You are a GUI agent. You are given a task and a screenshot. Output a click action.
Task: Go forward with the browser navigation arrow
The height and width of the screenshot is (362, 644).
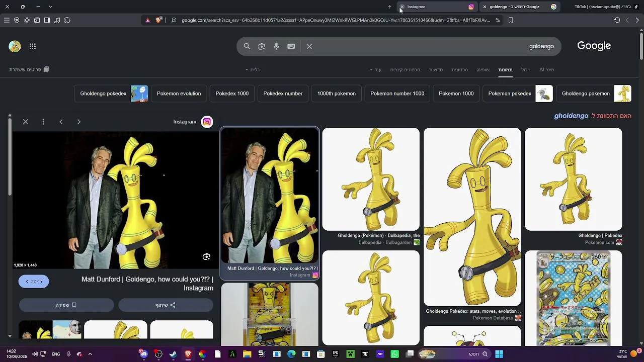627,20
